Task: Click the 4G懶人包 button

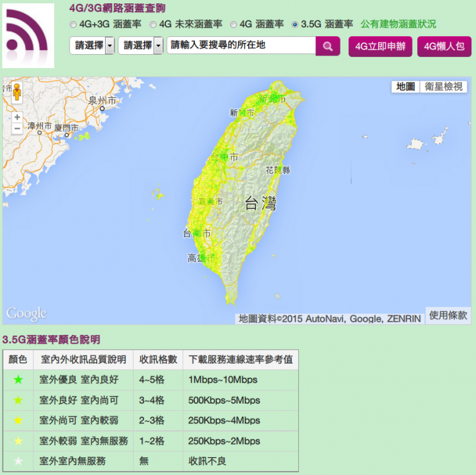Action: (x=444, y=46)
